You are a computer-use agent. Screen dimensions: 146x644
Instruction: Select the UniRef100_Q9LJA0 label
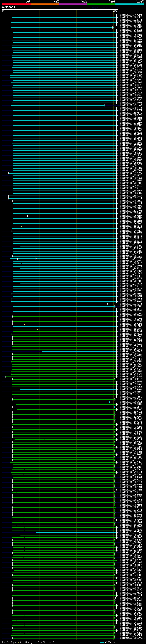[x=131, y=105]
